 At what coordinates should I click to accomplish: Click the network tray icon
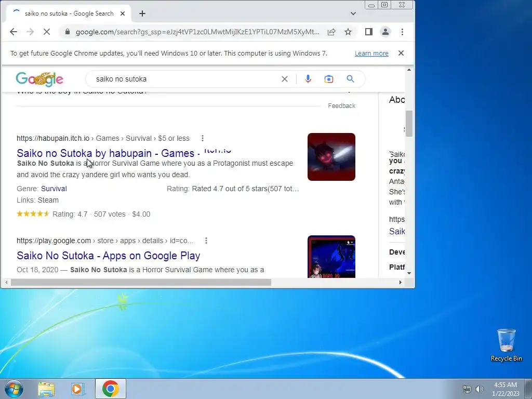click(467, 389)
